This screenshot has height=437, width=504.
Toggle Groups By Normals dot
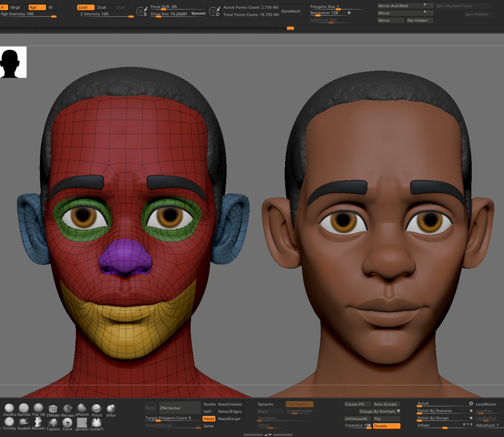pyautogui.click(x=398, y=411)
